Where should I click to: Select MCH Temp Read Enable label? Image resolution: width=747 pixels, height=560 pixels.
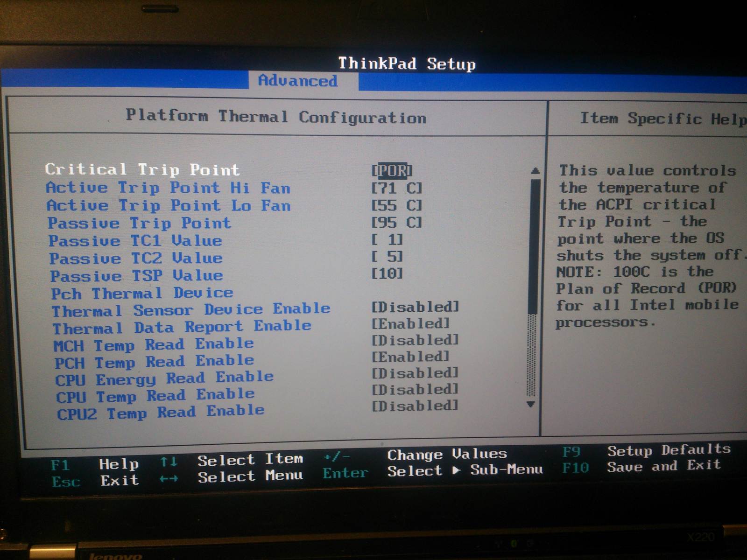(x=154, y=345)
